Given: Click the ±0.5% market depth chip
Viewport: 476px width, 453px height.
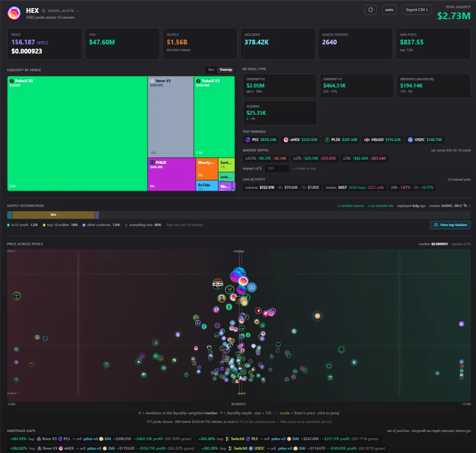Looking at the screenshot, I should click(x=265, y=158).
